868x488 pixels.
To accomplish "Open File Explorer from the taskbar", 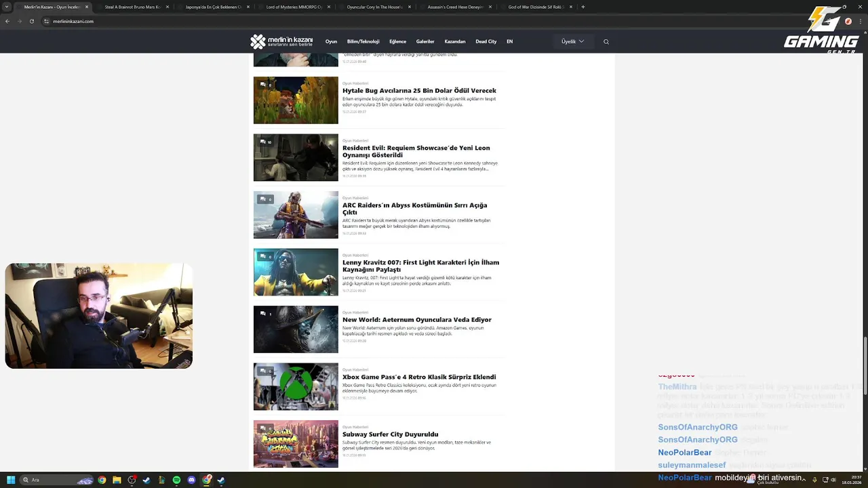I will click(117, 480).
